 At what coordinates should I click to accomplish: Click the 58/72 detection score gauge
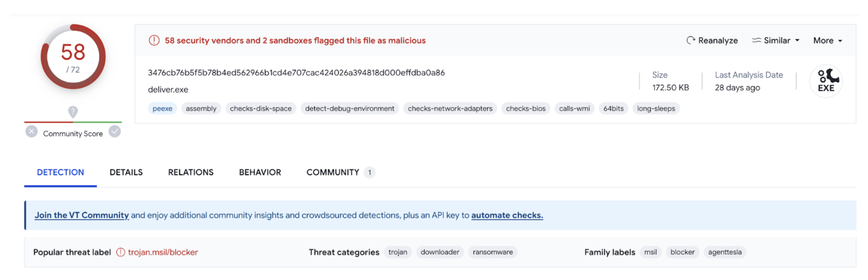click(73, 57)
